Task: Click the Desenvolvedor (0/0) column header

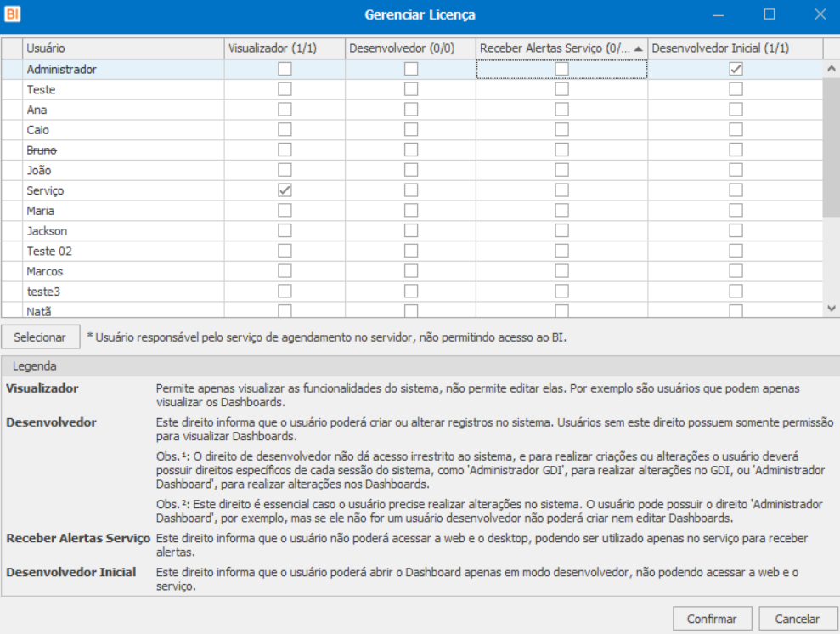Action: pyautogui.click(x=410, y=48)
